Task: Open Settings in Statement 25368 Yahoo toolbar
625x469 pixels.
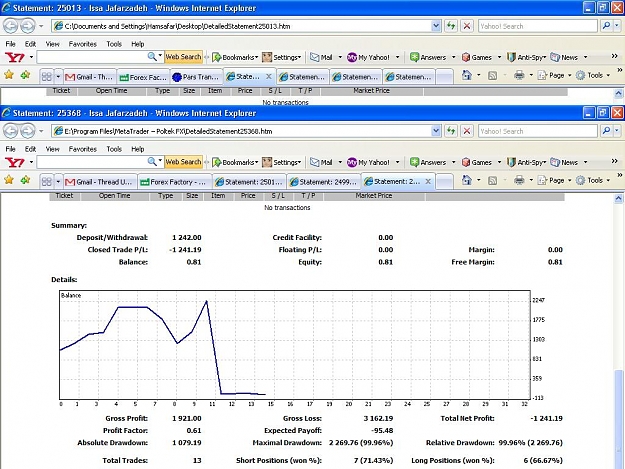Action: (281, 162)
